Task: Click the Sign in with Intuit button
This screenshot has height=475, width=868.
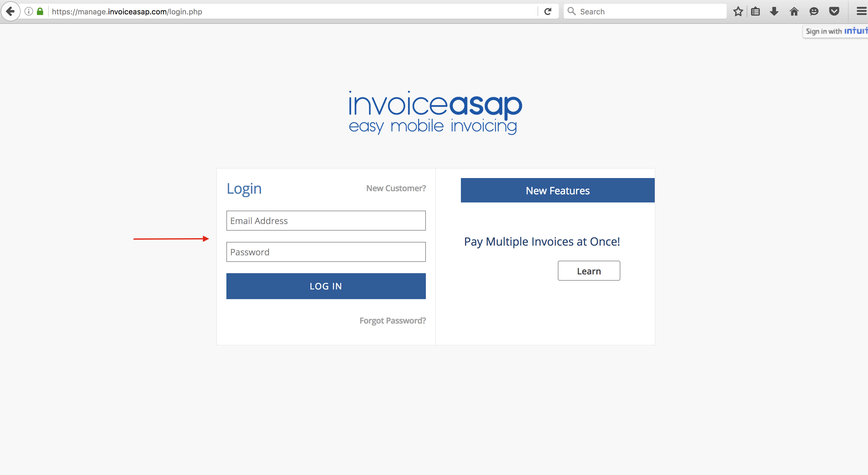Action: (836, 31)
